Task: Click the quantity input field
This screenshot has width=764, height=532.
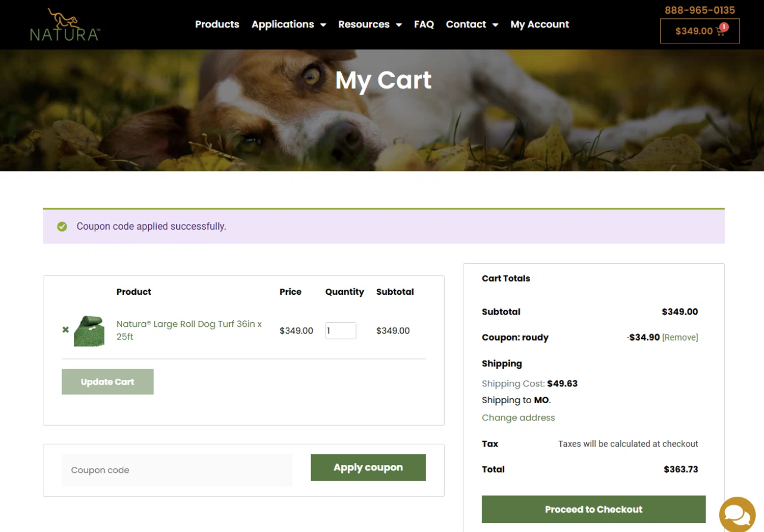Action: coord(341,330)
